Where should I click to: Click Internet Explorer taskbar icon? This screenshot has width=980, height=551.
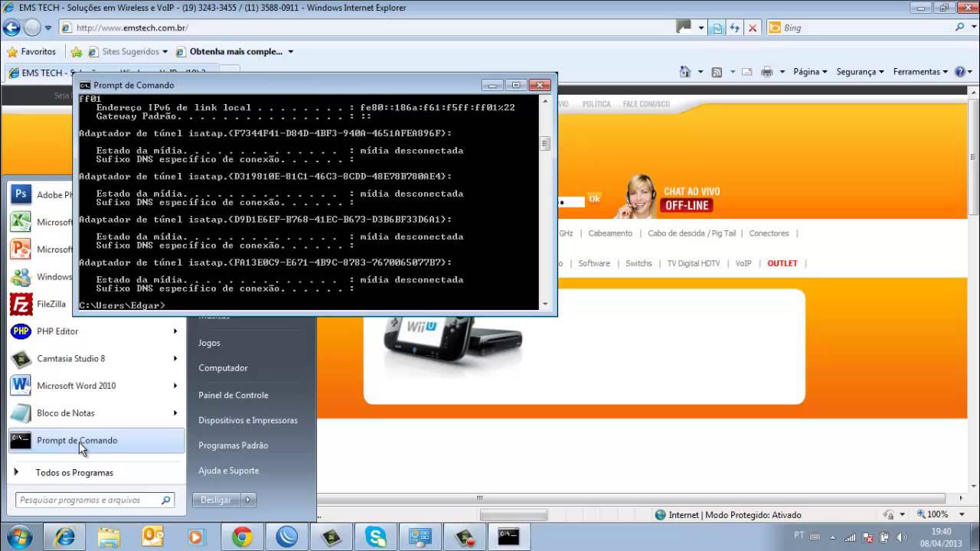(64, 537)
